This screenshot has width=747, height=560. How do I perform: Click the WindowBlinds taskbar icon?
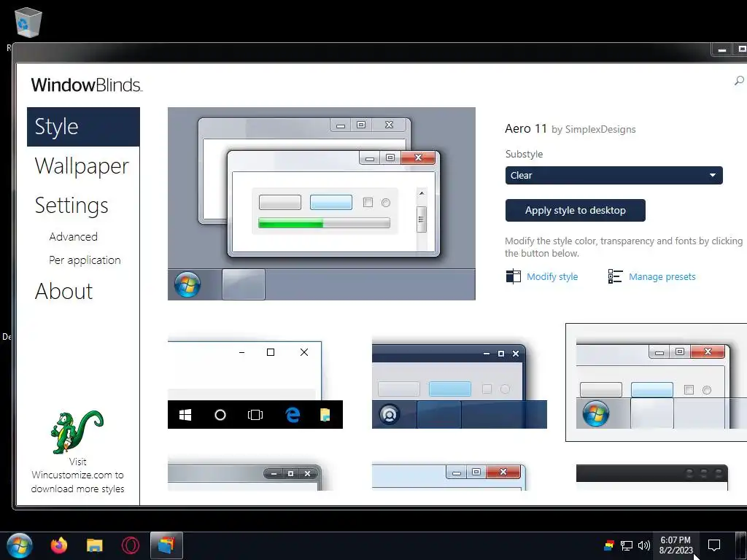pyautogui.click(x=166, y=545)
